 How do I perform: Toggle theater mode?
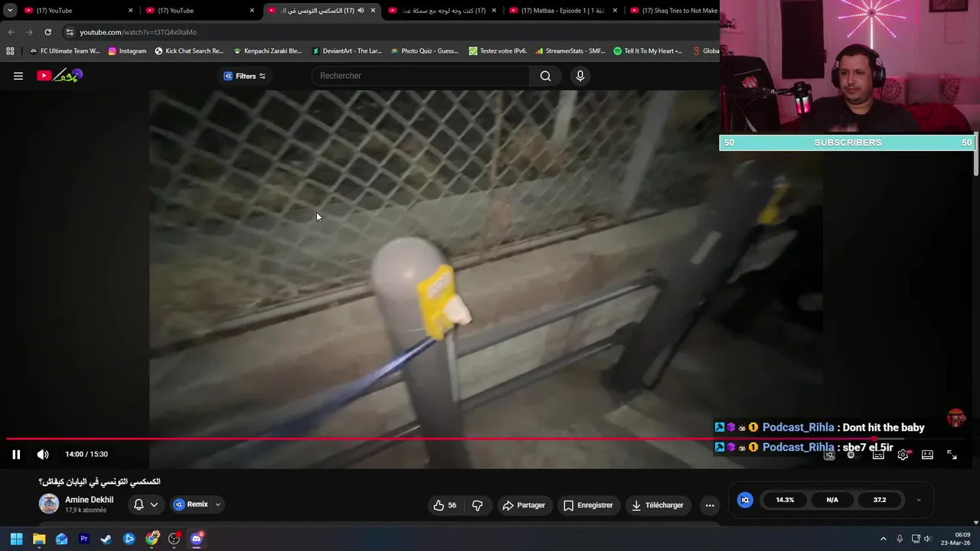coord(927,455)
